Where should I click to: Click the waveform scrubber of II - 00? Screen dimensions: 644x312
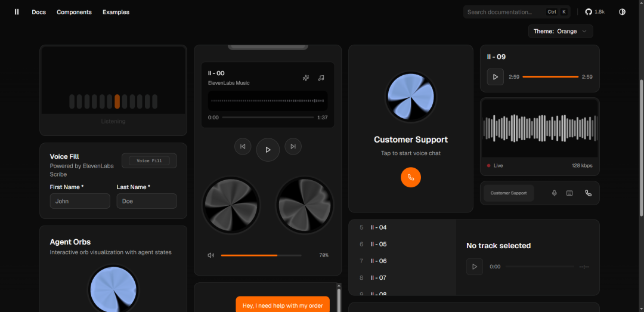tap(268, 101)
